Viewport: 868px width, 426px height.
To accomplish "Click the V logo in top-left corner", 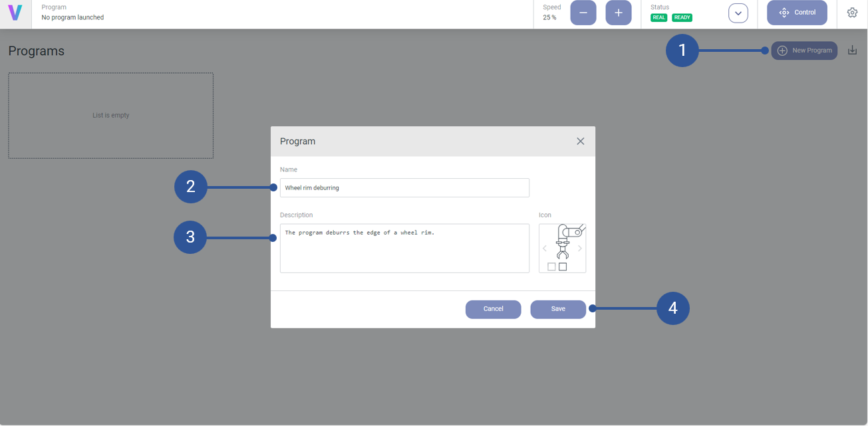I will point(15,13).
